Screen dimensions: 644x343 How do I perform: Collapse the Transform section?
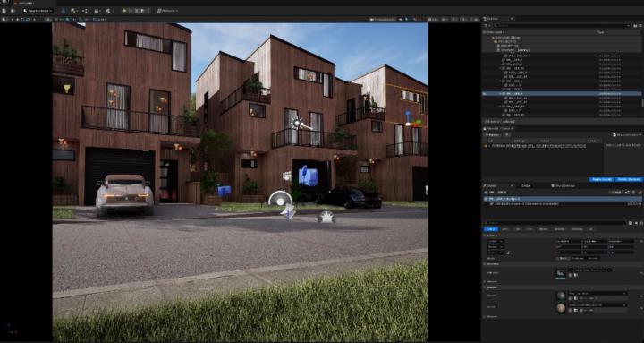point(484,236)
